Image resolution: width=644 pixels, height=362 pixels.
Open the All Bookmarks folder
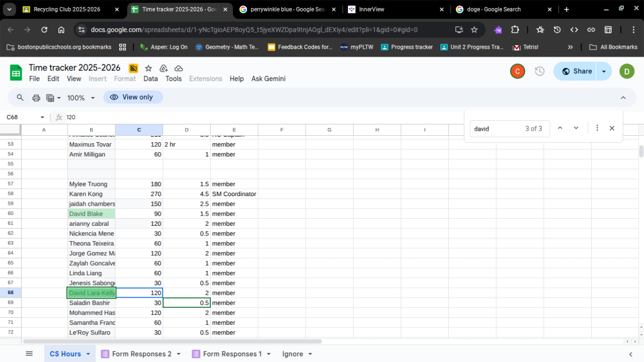[613, 47]
